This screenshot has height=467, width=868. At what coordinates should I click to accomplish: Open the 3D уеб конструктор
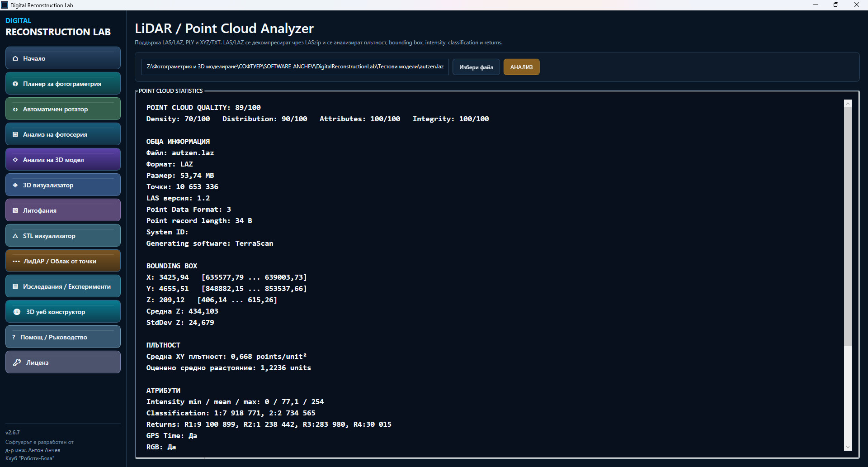(63, 311)
